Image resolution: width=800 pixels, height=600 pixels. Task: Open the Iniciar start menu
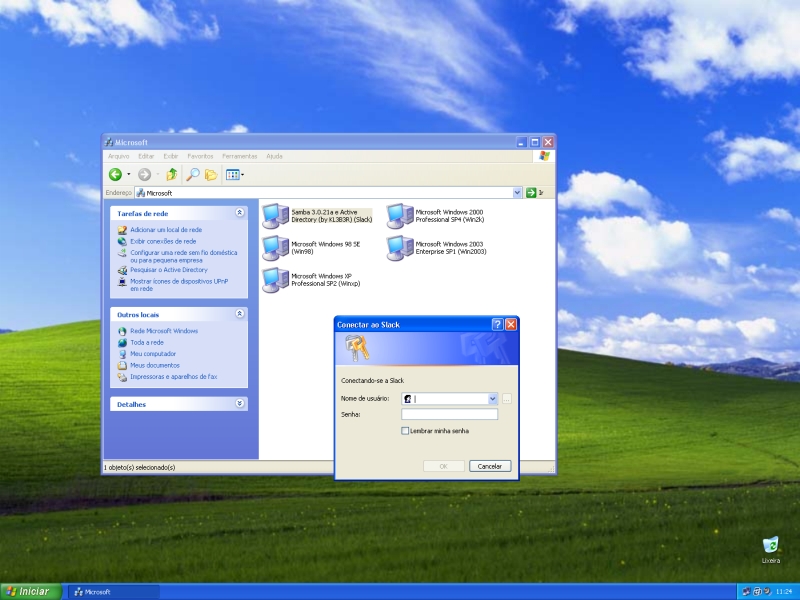(x=31, y=592)
